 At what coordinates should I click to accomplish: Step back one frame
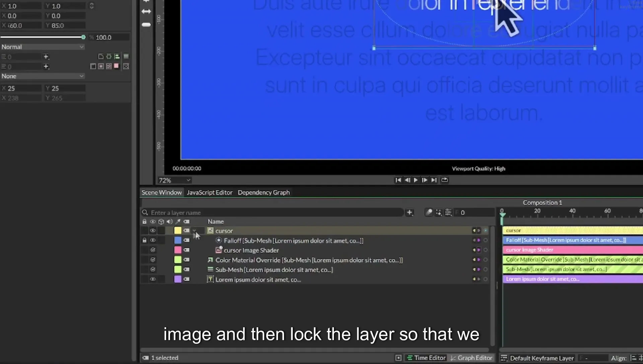pyautogui.click(x=407, y=180)
